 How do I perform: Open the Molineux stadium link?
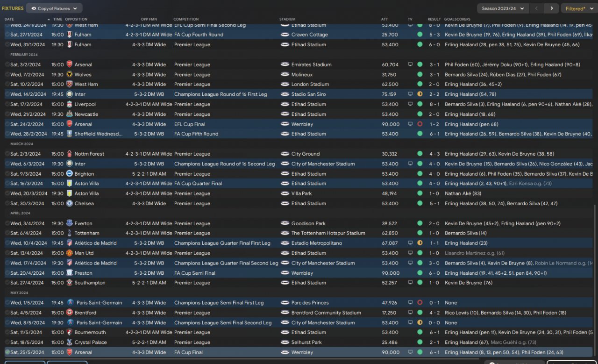302,74
